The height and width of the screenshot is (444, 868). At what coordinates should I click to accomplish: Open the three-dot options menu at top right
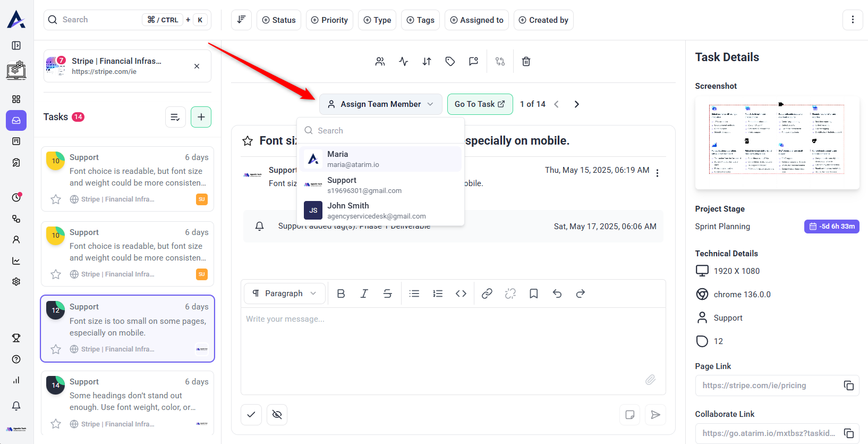pos(853,20)
